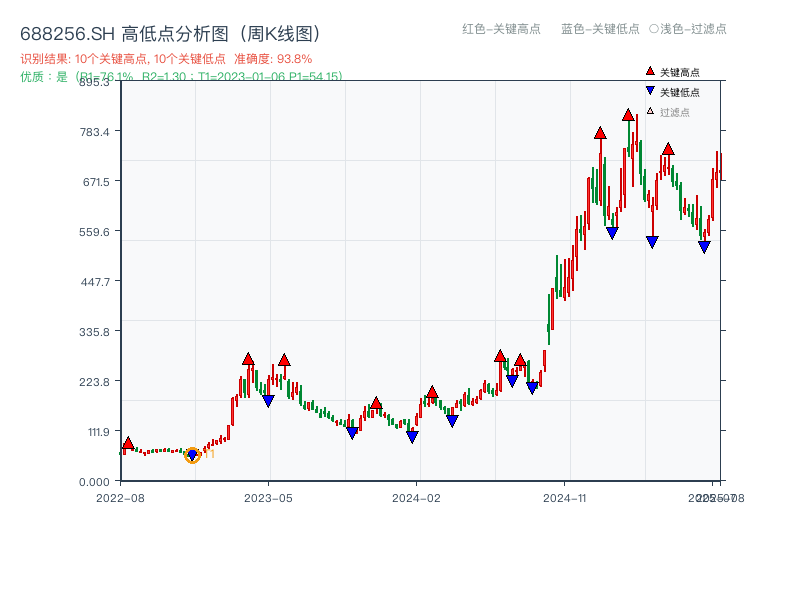Image resolution: width=800 pixels, height=600 pixels.
Task: Click the blue triangle below the 2024-11 rally
Action: click(613, 231)
